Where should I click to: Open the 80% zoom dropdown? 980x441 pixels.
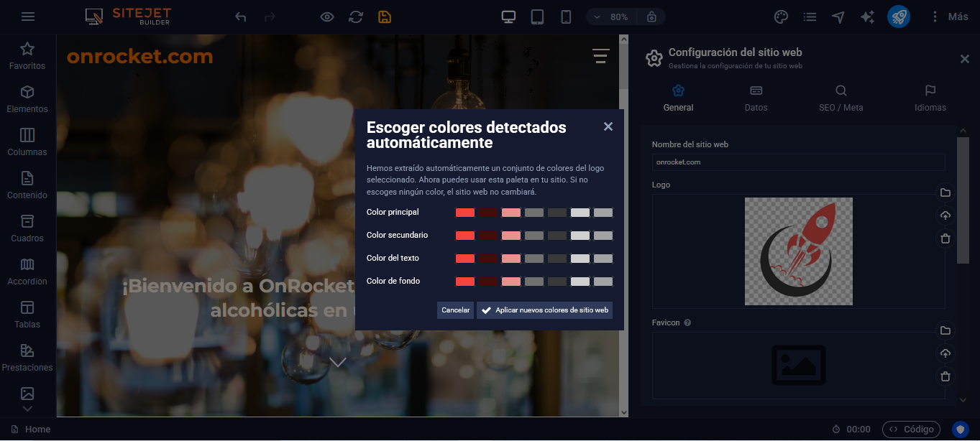[x=611, y=17]
